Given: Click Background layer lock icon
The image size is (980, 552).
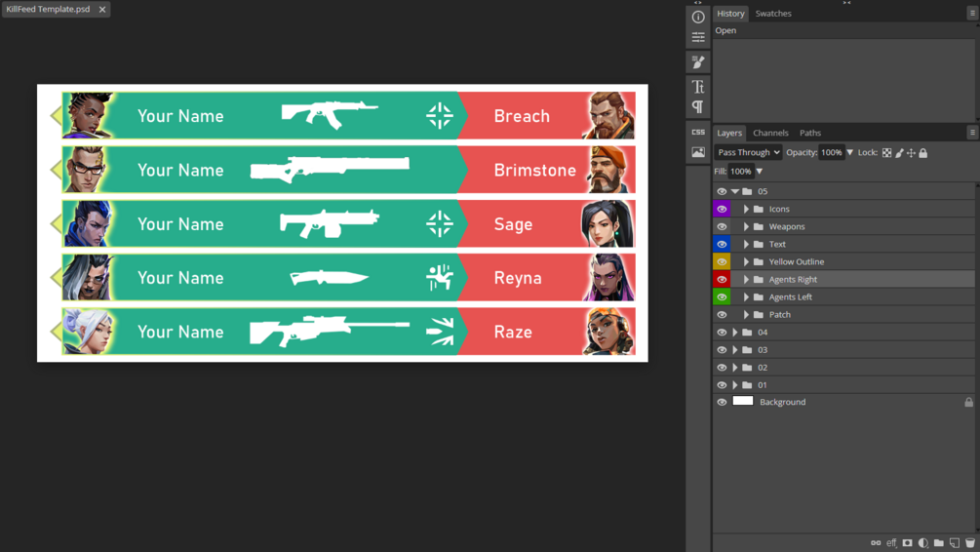Looking at the screenshot, I should pos(968,402).
